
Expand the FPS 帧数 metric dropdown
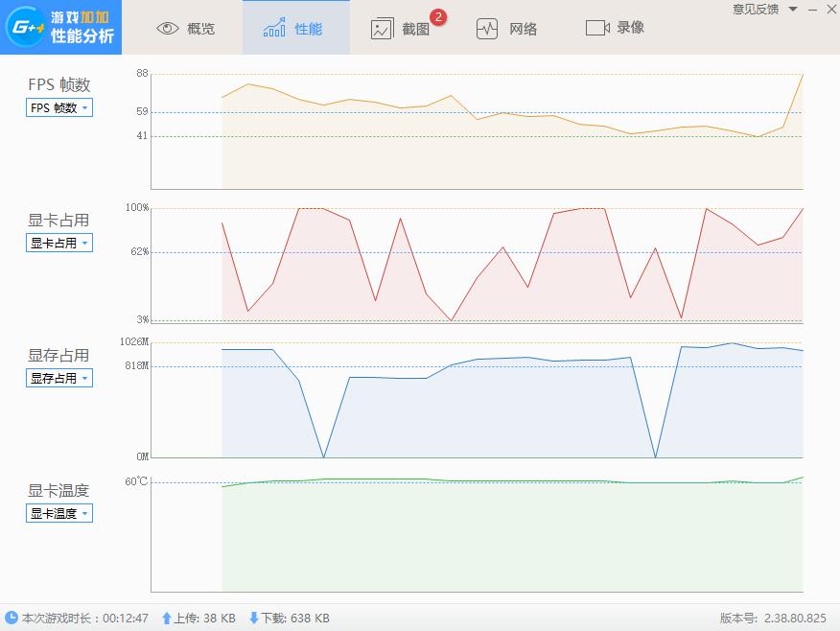tap(59, 108)
